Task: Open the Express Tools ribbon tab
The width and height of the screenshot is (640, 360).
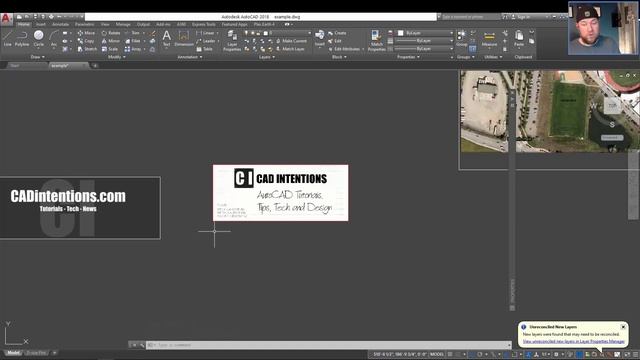Action: pyautogui.click(x=204, y=24)
